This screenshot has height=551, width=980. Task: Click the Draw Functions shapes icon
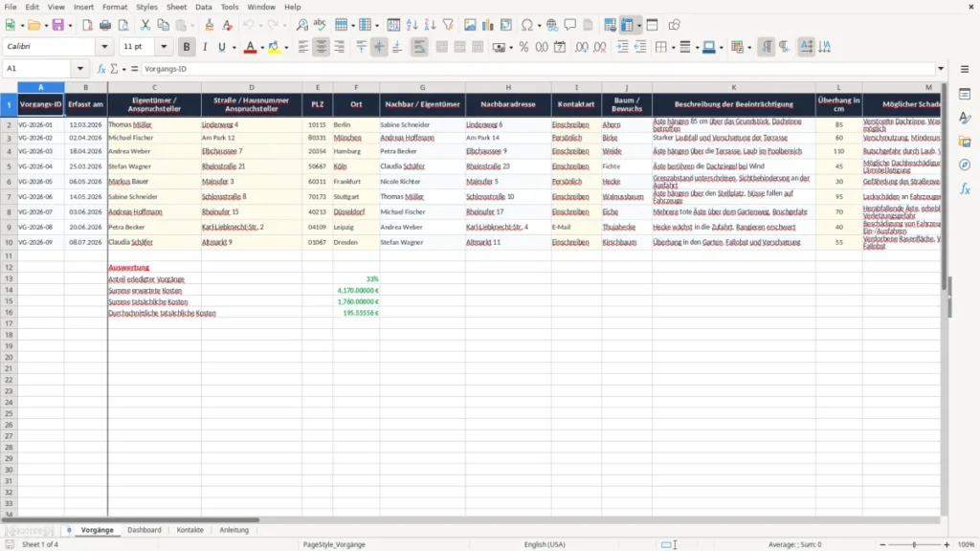tap(674, 25)
